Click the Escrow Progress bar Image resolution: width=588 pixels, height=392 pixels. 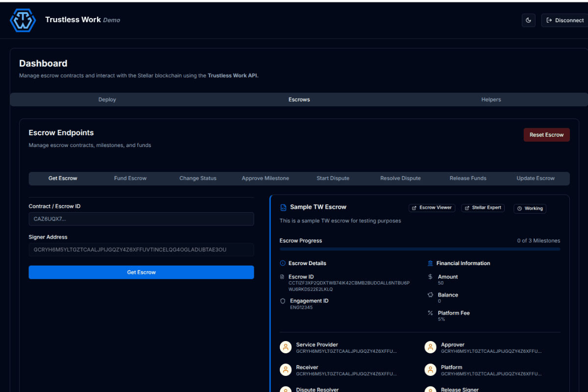419,249
